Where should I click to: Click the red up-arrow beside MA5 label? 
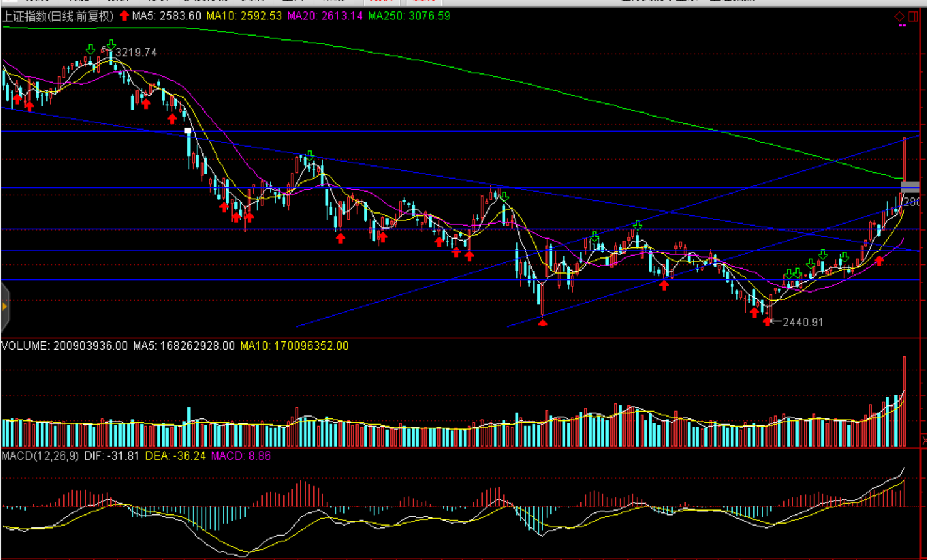(x=124, y=16)
